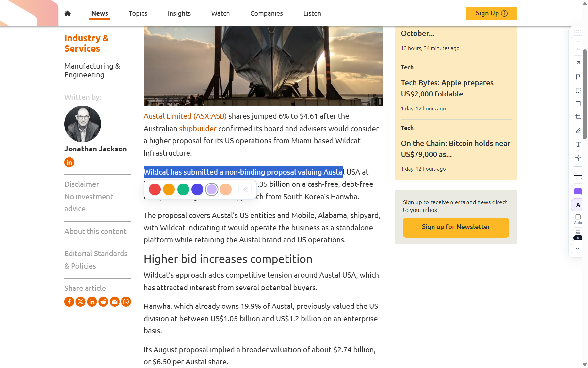The image size is (588, 368).
Task: Open the Insights menu
Action: pos(179,13)
